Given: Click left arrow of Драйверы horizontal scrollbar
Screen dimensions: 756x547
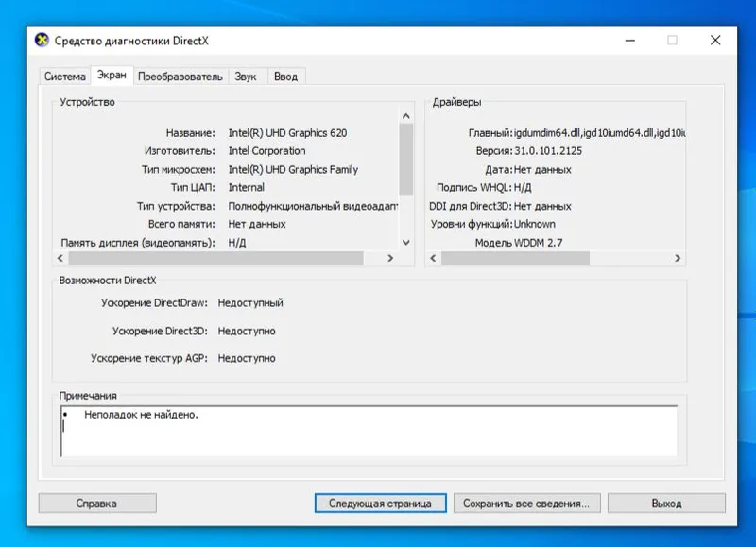Looking at the screenshot, I should [x=433, y=258].
